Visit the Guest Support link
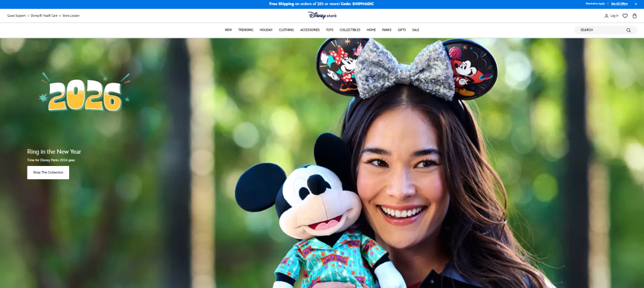The width and height of the screenshot is (644, 288). [x=16, y=16]
